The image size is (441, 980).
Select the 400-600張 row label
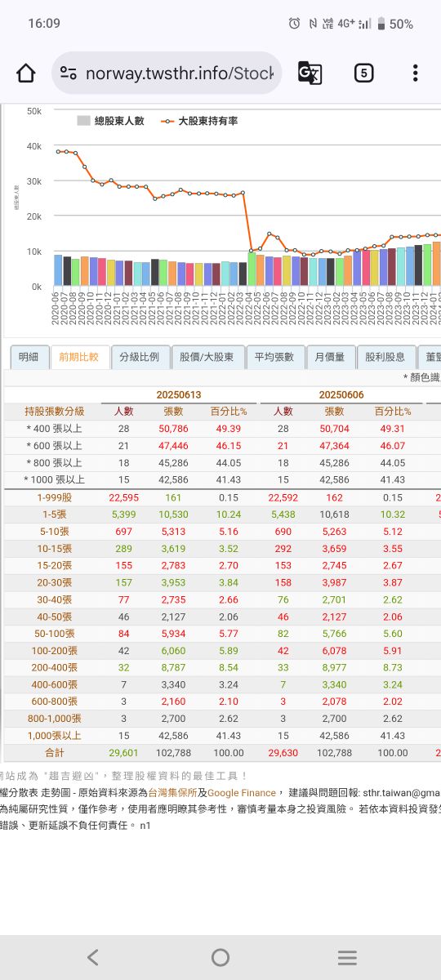point(53,684)
